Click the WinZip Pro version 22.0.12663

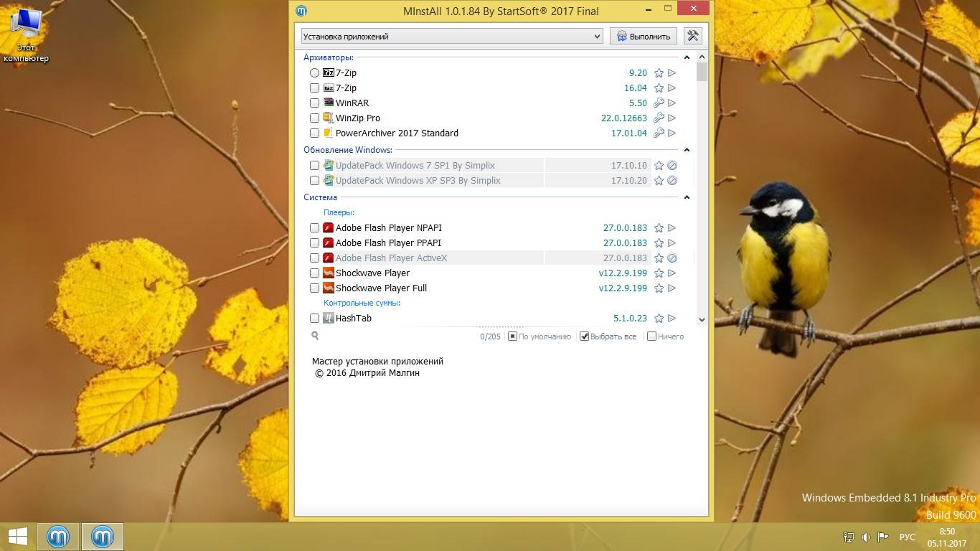point(624,118)
